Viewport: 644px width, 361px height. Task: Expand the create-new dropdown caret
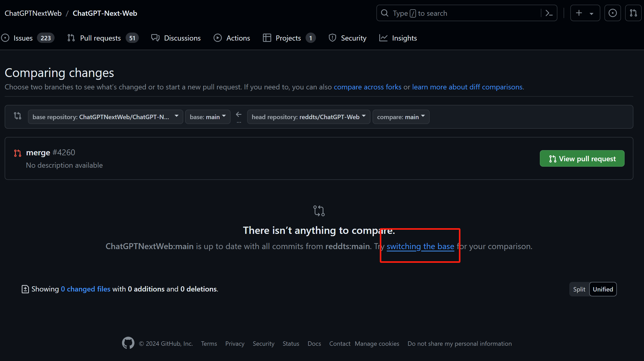tap(592, 13)
